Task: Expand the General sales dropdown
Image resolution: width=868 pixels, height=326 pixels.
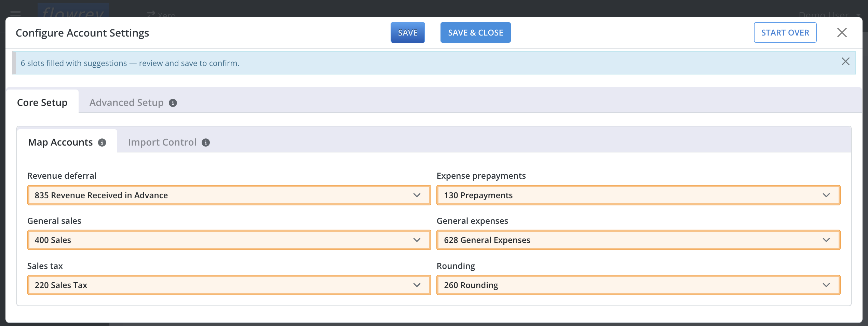Action: tap(229, 240)
